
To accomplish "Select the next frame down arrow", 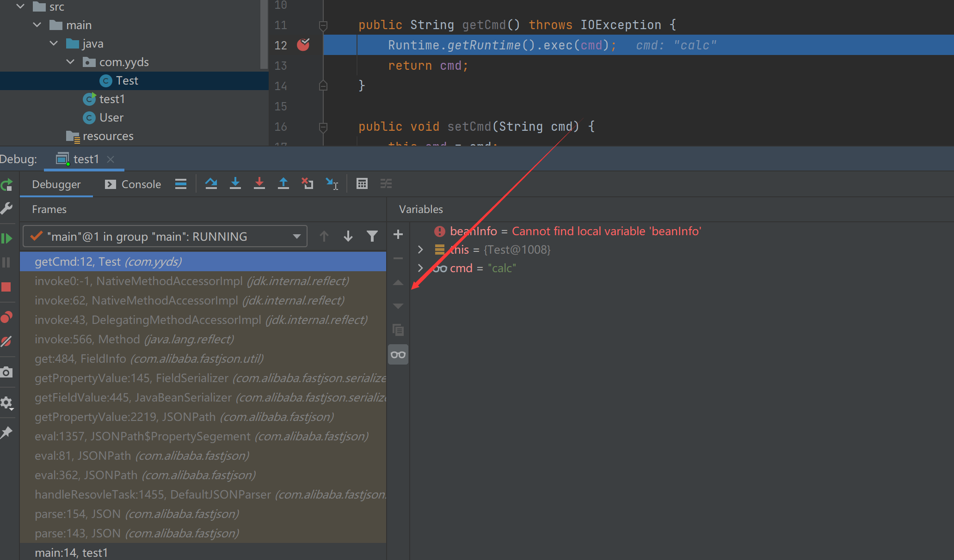I will 348,237.
